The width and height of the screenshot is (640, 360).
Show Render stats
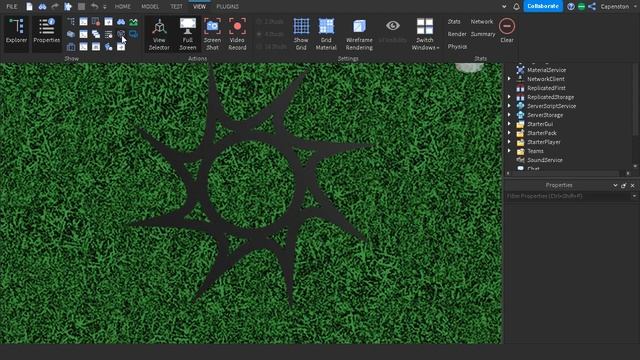pyautogui.click(x=457, y=34)
